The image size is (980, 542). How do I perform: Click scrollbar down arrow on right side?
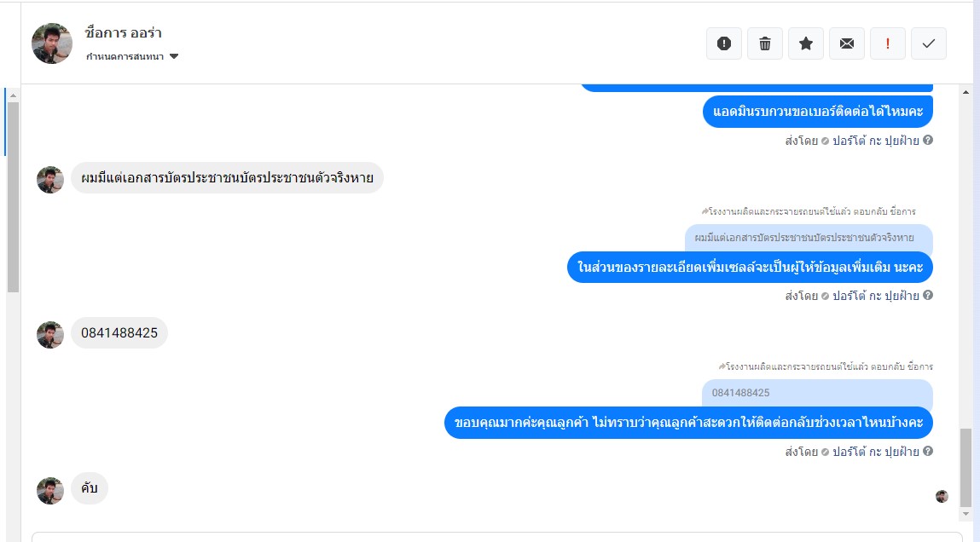click(966, 514)
